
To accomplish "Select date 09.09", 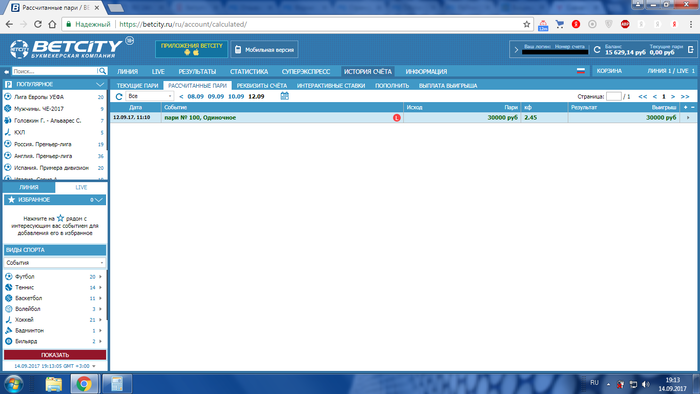I will coord(216,96).
